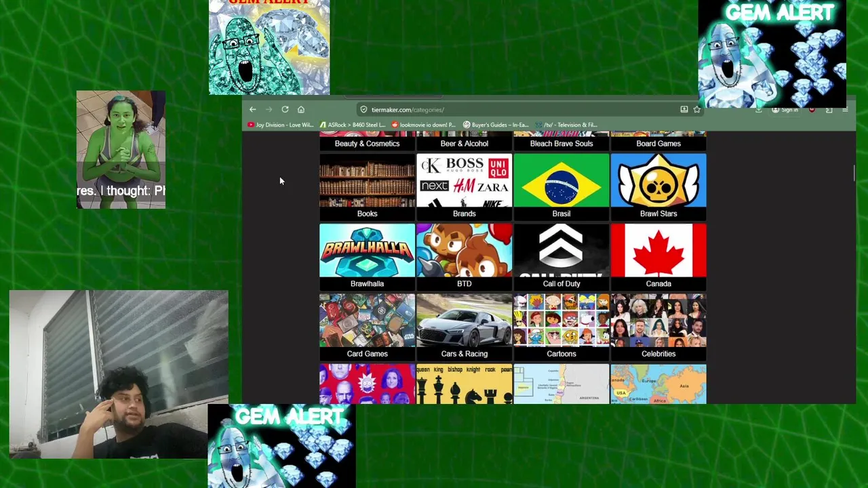The width and height of the screenshot is (868, 488).
Task: Click the browser forward arrow
Action: click(x=269, y=109)
